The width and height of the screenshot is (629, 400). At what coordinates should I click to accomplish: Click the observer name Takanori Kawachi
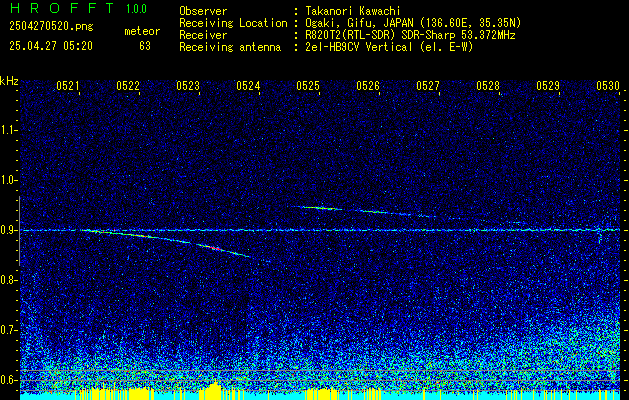pos(353,12)
